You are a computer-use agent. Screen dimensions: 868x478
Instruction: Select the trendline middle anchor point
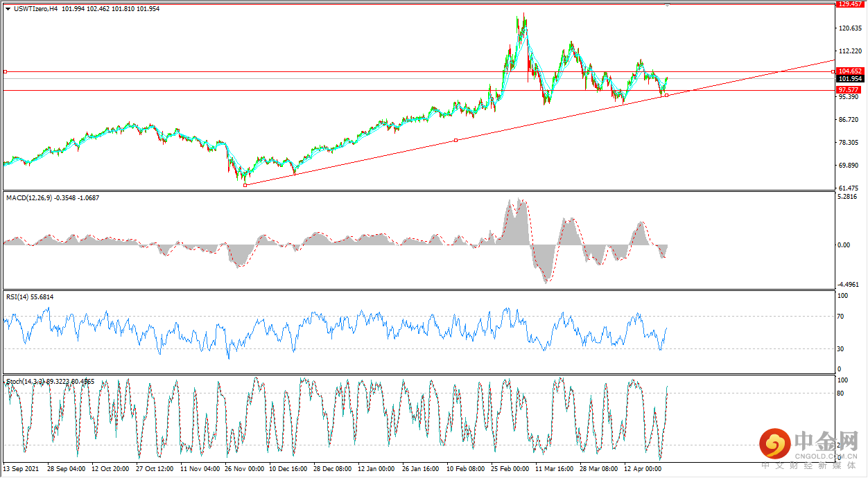click(x=455, y=140)
